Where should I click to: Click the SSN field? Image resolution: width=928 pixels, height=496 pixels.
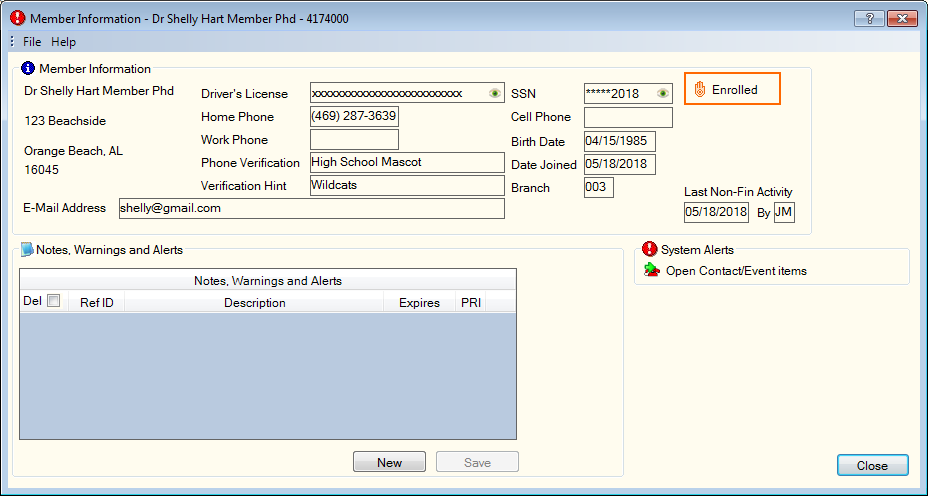point(629,94)
